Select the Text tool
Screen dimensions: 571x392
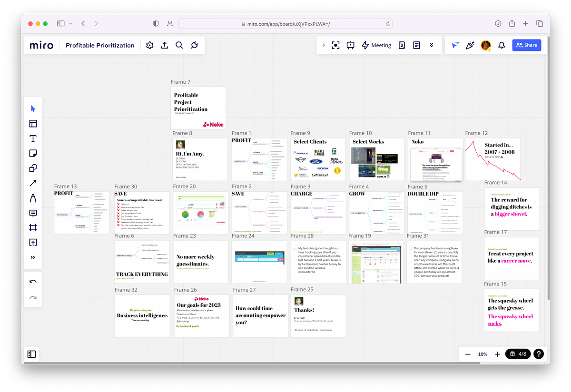[33, 138]
